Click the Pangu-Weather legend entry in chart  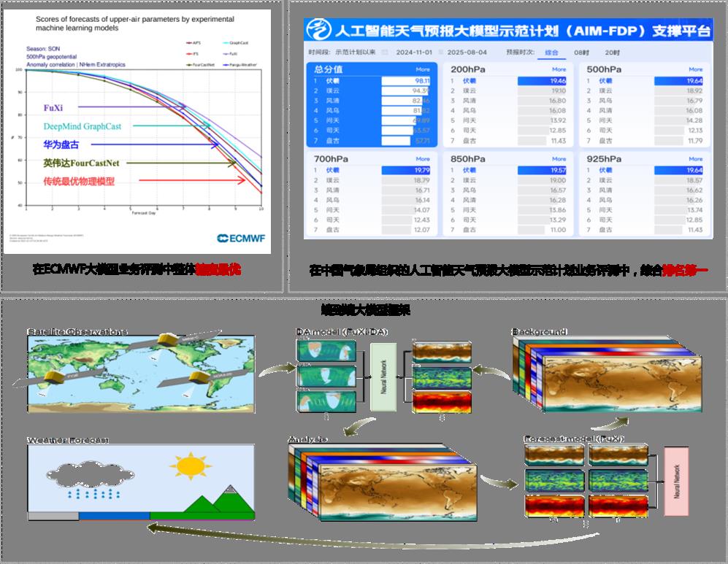click(240, 65)
